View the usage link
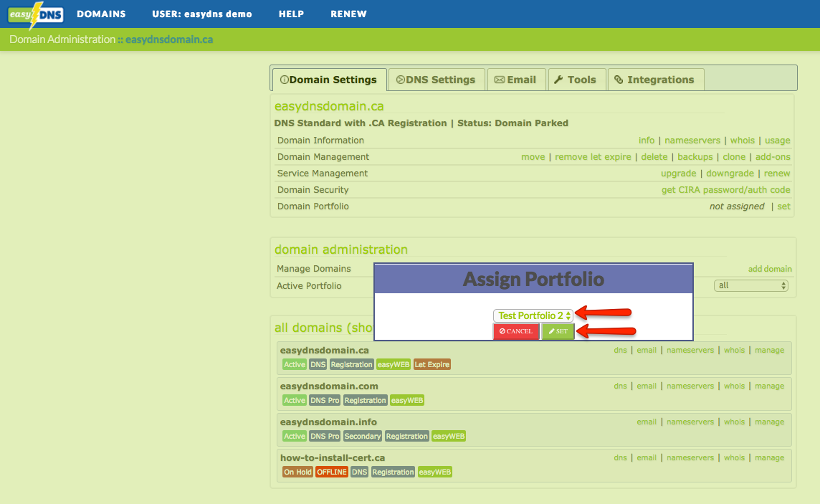 pyautogui.click(x=778, y=140)
